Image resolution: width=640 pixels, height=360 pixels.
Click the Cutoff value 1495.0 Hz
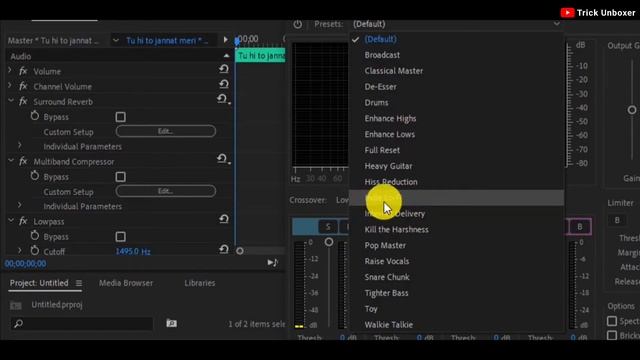pyautogui.click(x=133, y=251)
